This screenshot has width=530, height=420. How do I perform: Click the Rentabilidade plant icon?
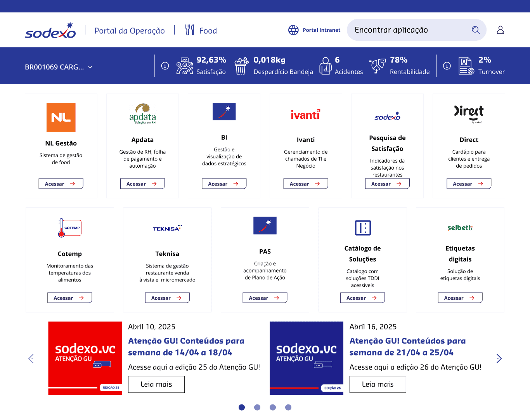[378, 66]
